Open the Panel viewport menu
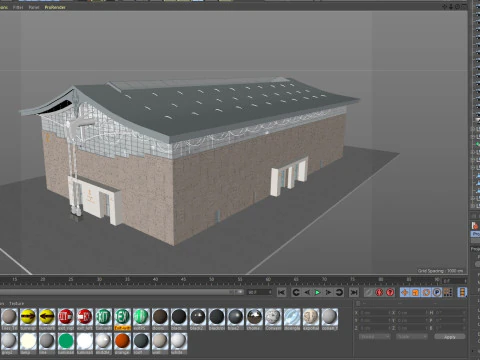The height and width of the screenshot is (360, 480). [x=34, y=7]
